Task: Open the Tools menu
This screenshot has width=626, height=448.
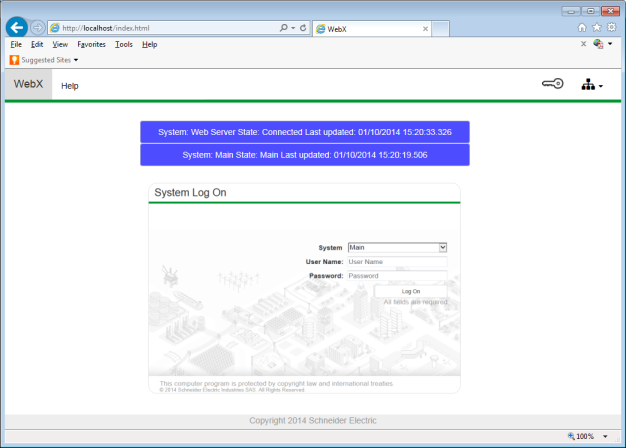Action: [x=124, y=44]
